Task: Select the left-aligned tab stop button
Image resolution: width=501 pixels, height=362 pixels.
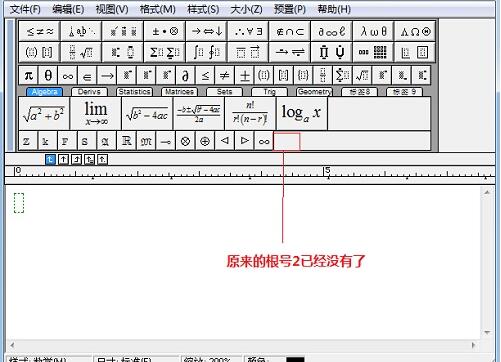Action: 50,160
